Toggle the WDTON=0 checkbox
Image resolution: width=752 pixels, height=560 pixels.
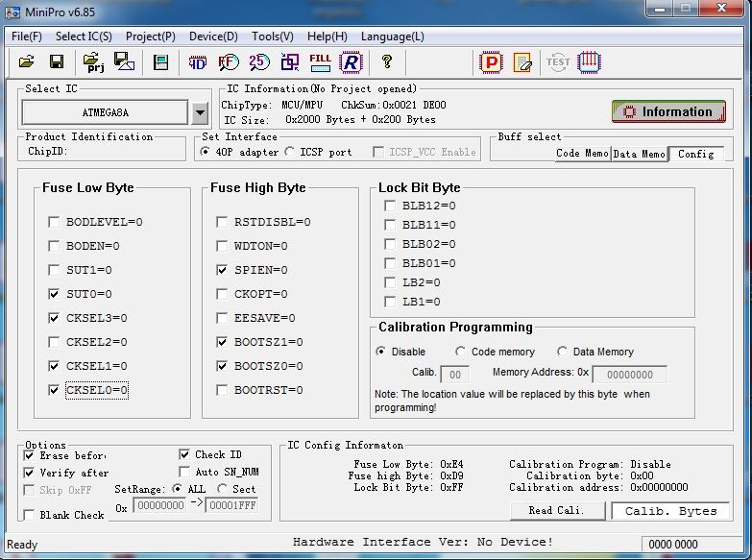coord(222,246)
